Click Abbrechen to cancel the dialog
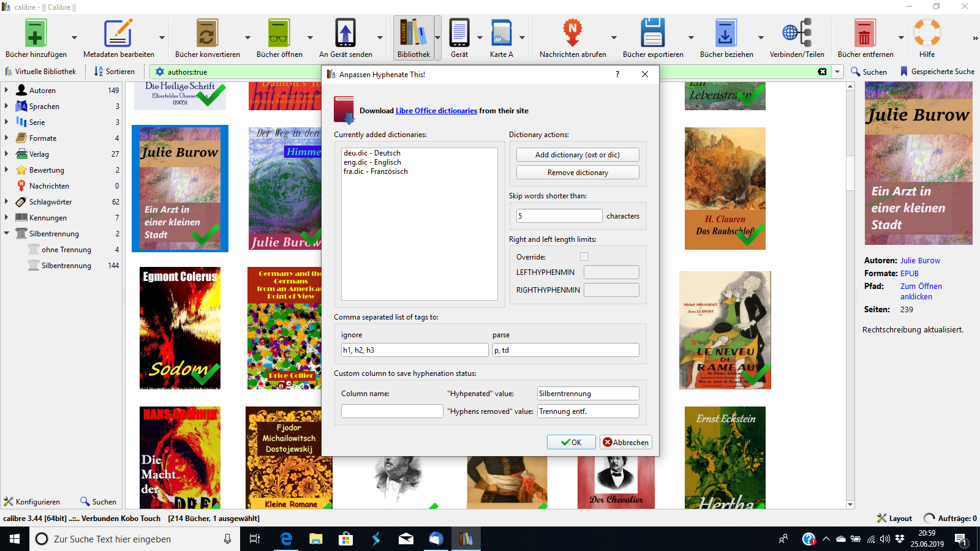 tap(625, 442)
